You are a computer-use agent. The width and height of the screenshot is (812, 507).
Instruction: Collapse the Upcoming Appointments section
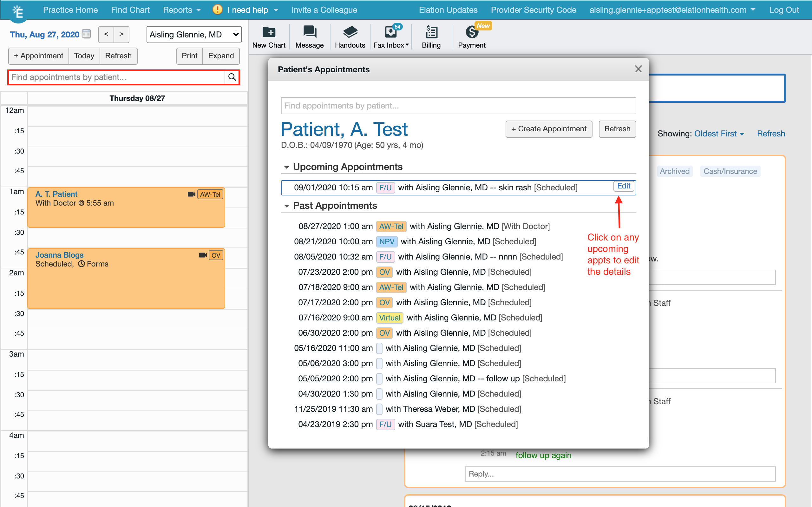286,167
